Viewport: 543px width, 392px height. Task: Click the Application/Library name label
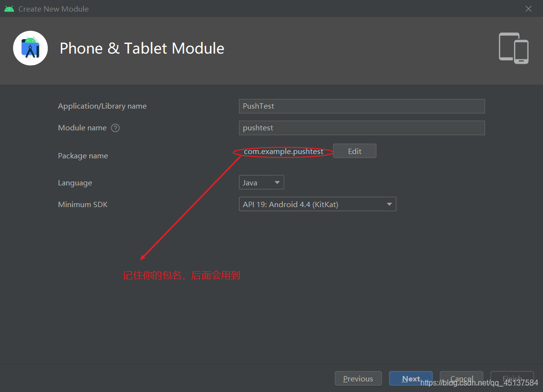tap(102, 106)
